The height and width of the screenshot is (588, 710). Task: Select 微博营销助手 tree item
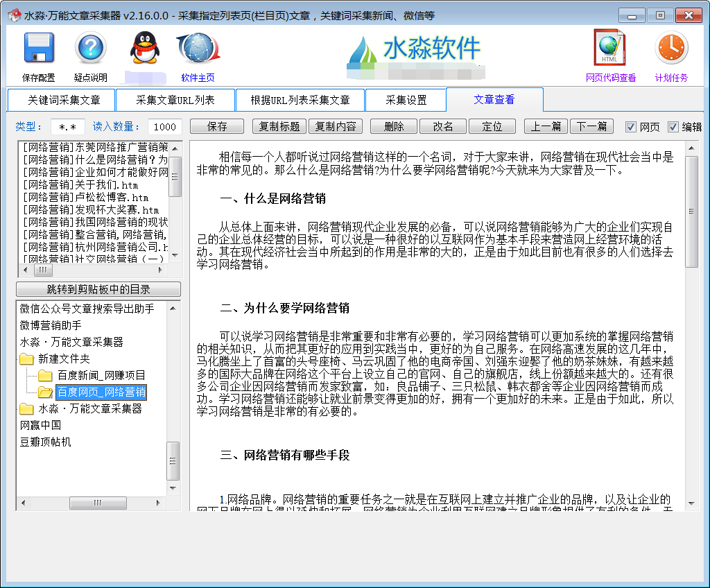point(51,326)
